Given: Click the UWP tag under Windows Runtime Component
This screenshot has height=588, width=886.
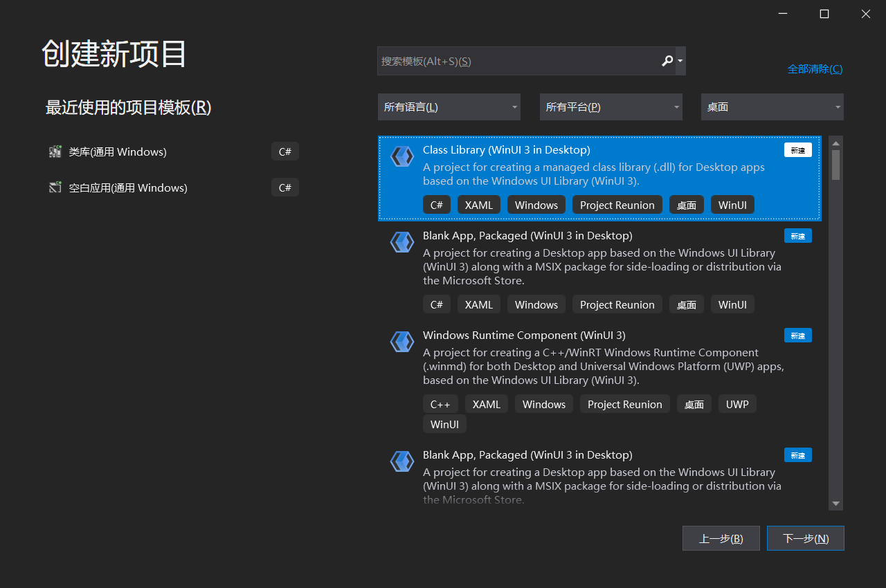Looking at the screenshot, I should [737, 404].
